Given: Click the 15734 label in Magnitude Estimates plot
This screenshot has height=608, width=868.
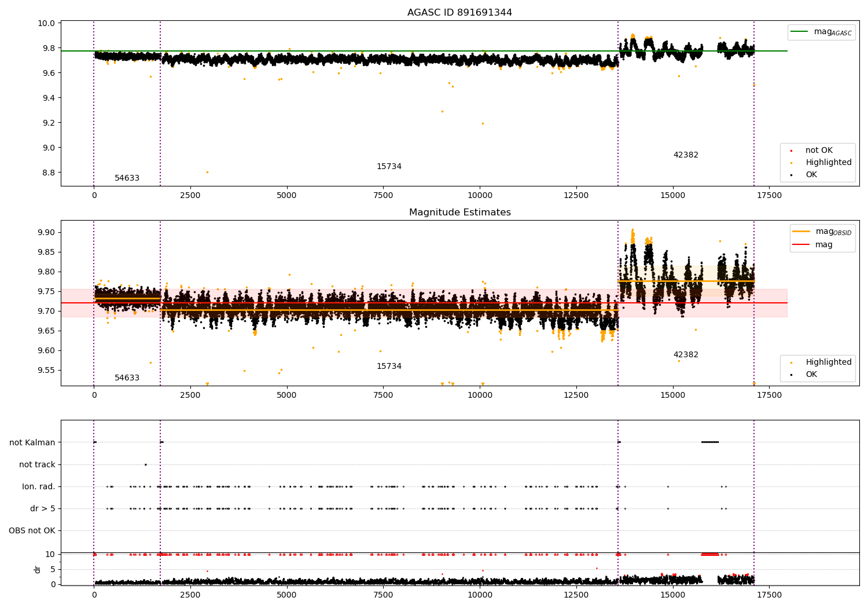Looking at the screenshot, I should [x=389, y=367].
